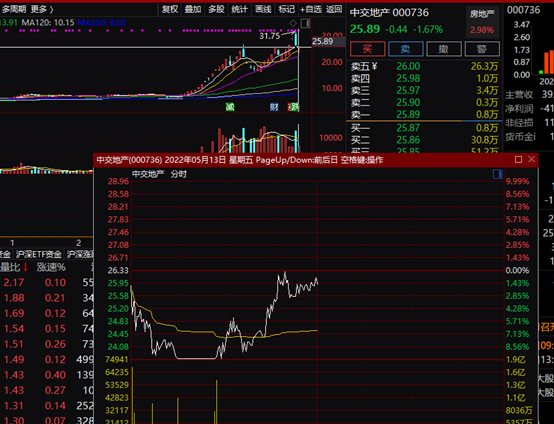Image resolution: width=554 pixels, height=424 pixels.
Task: Switch to 沪深ETF资金 tab
Action: click(x=39, y=254)
